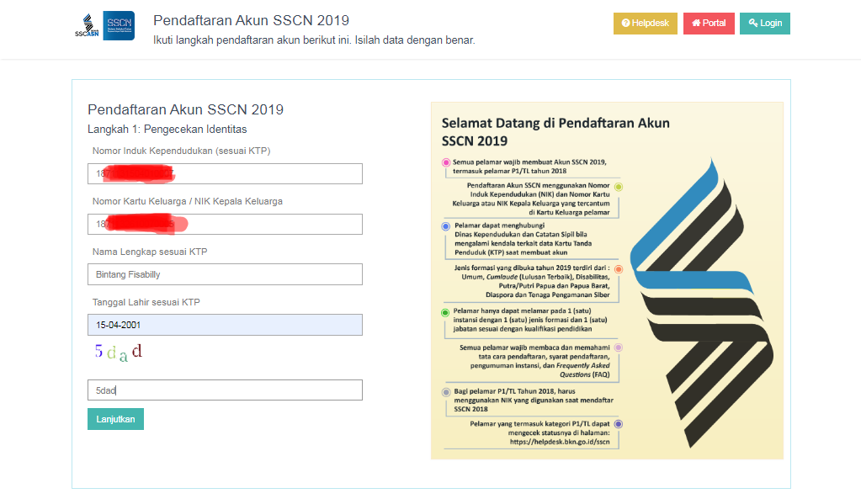Go to the Portal page
The image size is (861, 504).
coord(709,24)
